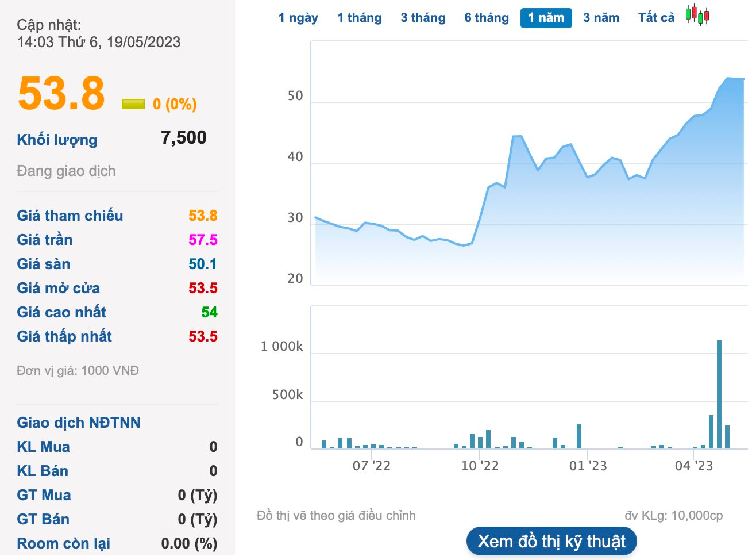Click the 0 (0%) price change text

(x=175, y=104)
